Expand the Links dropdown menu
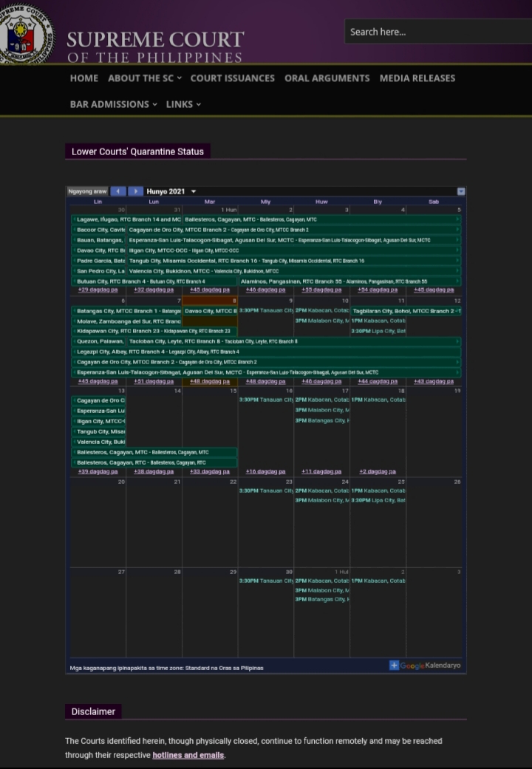 click(183, 104)
